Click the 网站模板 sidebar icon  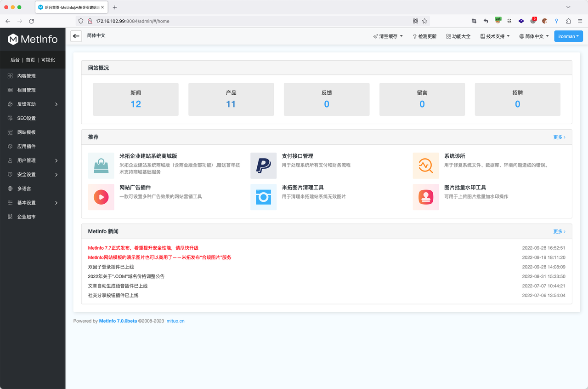pos(10,132)
